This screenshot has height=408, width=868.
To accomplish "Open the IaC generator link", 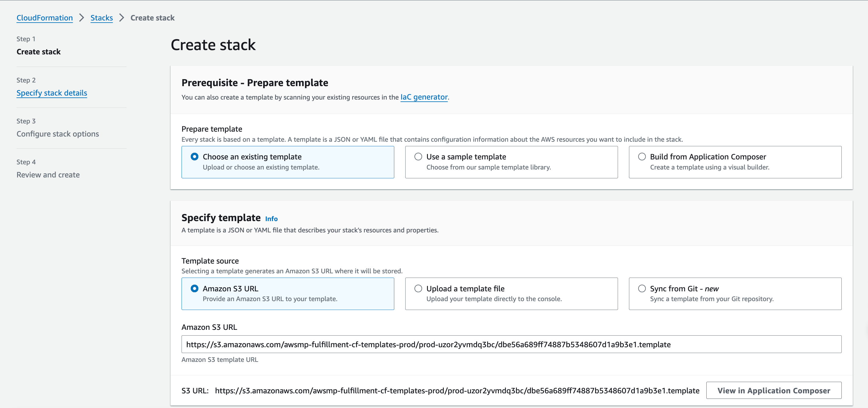I will point(424,97).
